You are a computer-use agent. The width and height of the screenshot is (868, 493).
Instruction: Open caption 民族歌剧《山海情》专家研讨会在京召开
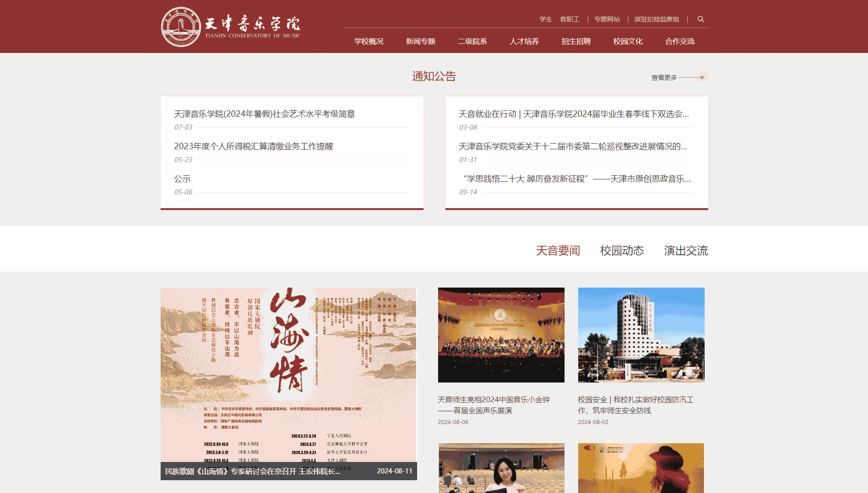252,471
